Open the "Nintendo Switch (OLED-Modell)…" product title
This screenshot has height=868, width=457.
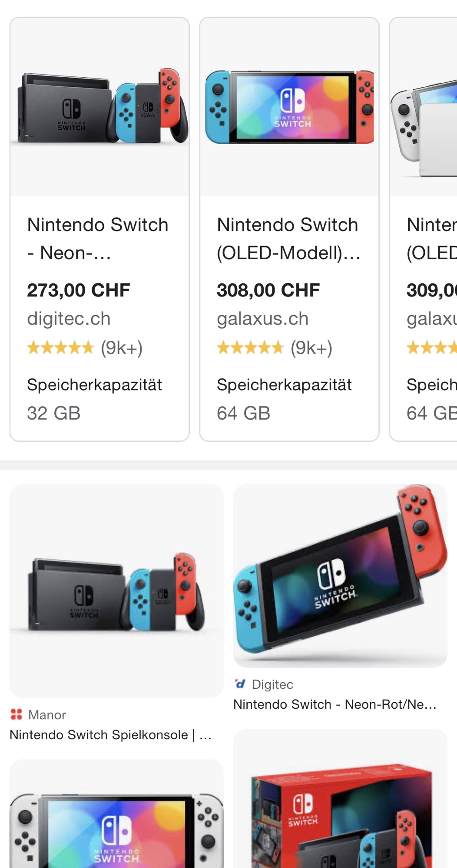click(288, 239)
